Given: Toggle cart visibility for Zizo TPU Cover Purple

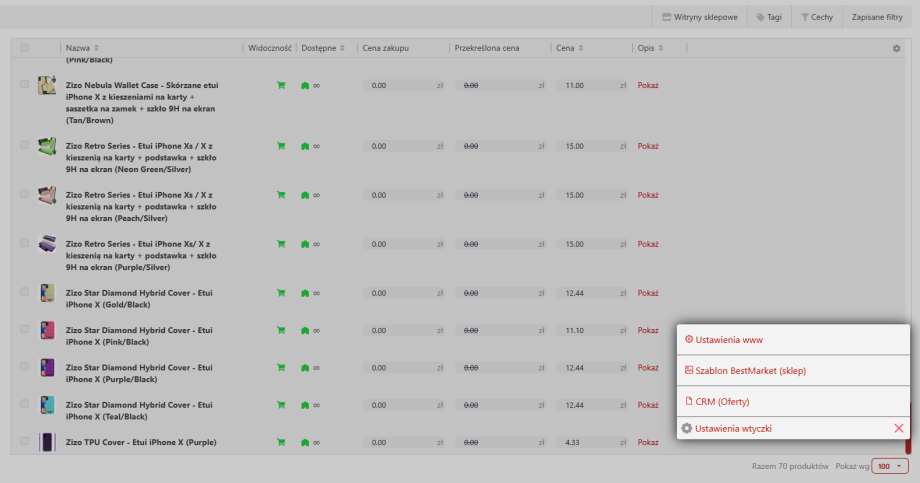Looking at the screenshot, I should point(281,443).
